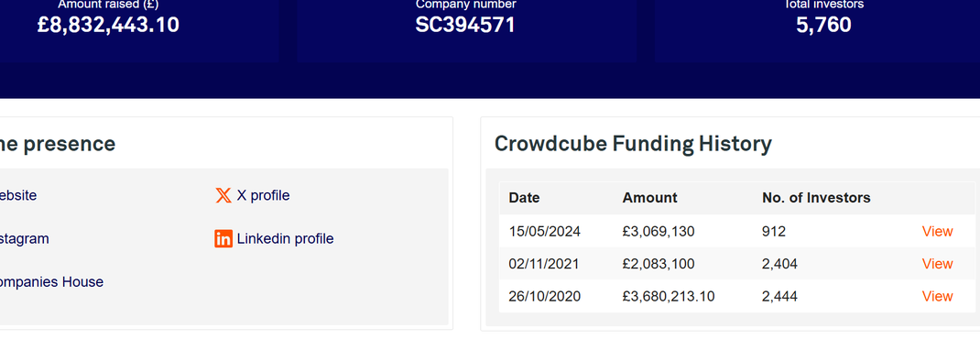View the 26/10/2020 funding round
The image size is (980, 339).
[x=937, y=297]
